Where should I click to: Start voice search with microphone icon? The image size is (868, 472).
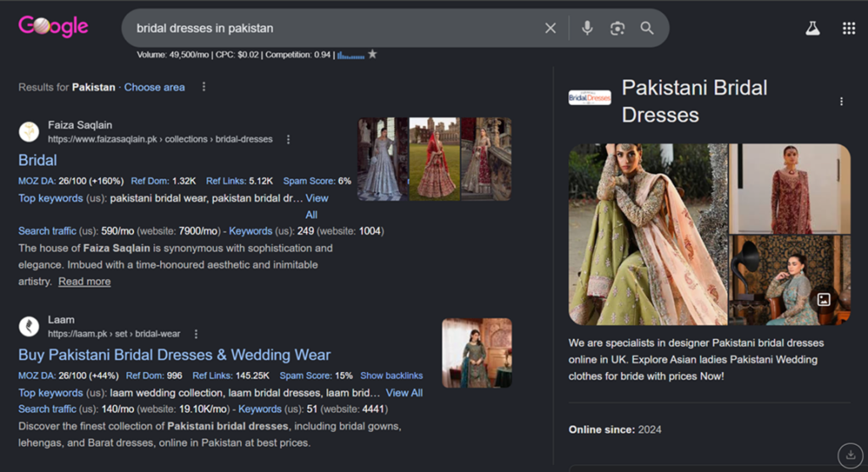tap(587, 28)
